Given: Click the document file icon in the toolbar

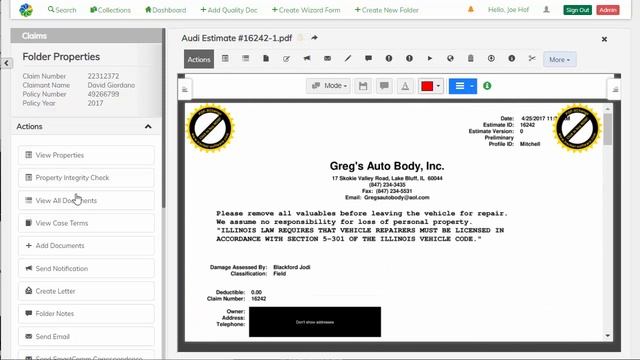Looking at the screenshot, I should [266, 59].
